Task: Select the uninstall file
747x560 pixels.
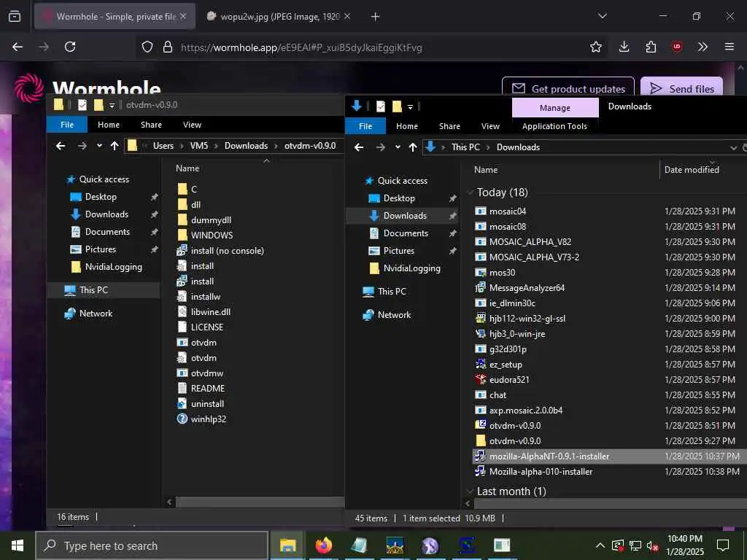Action: (207, 404)
